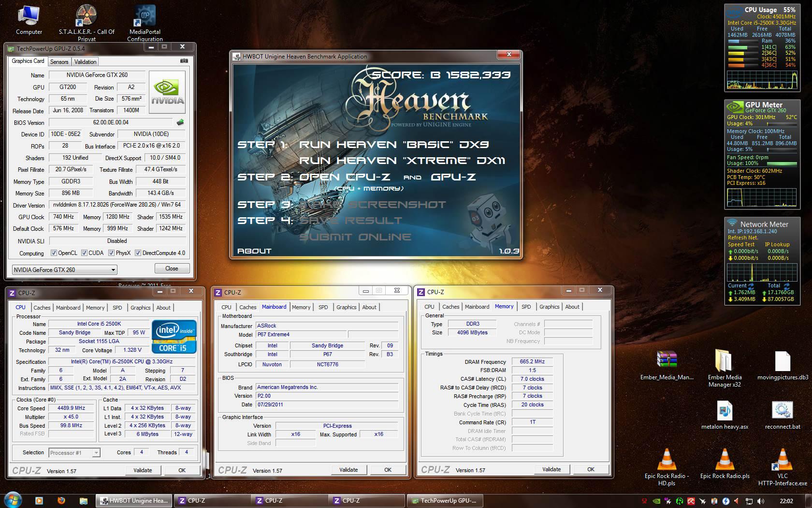
Task: Open the GPU selection dropdown in GPU-Z
Action: pos(64,269)
